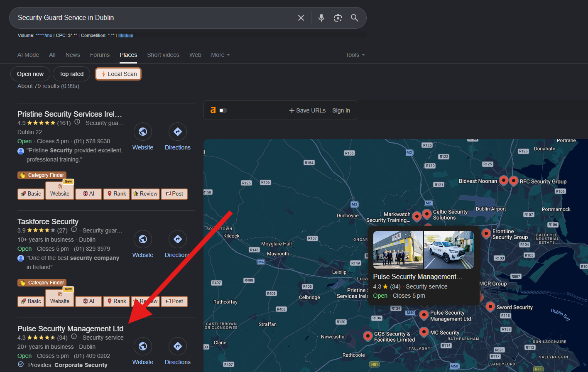The width and height of the screenshot is (588, 372).
Task: Open the Pristine Security Services listing title
Action: pyautogui.click(x=70, y=114)
